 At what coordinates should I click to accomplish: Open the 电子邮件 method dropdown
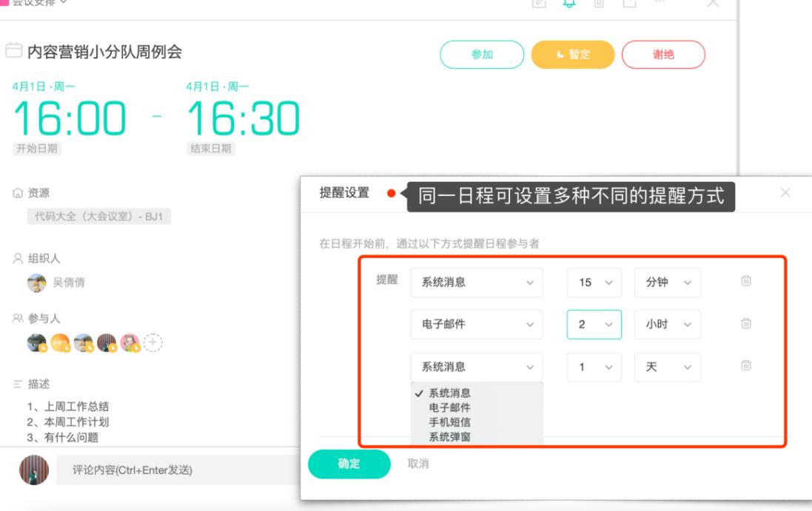(477, 325)
